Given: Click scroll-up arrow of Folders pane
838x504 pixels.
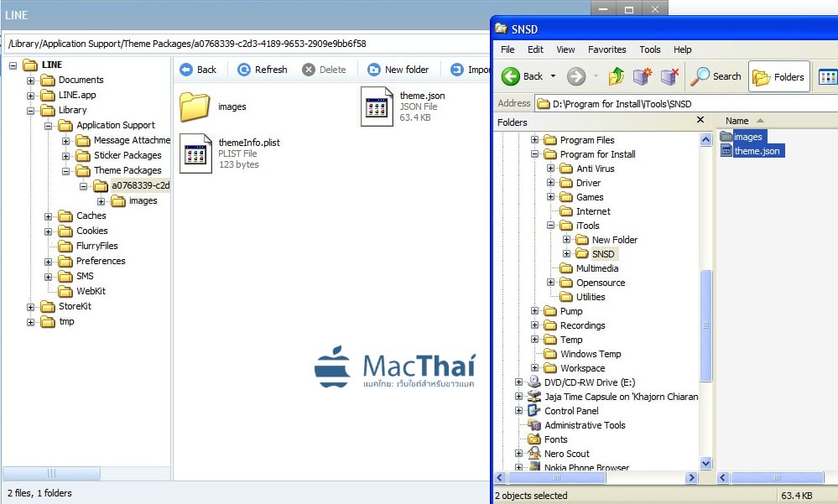Looking at the screenshot, I should coord(706,140).
